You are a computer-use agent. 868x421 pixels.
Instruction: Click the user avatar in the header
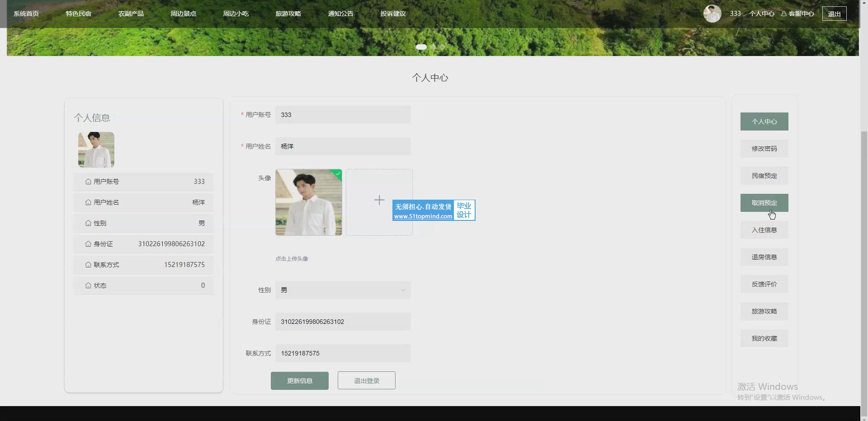click(712, 14)
